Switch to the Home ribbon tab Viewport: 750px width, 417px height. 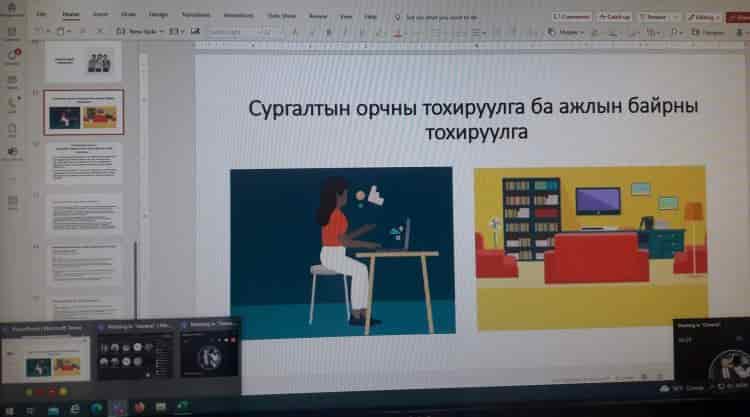pos(71,15)
